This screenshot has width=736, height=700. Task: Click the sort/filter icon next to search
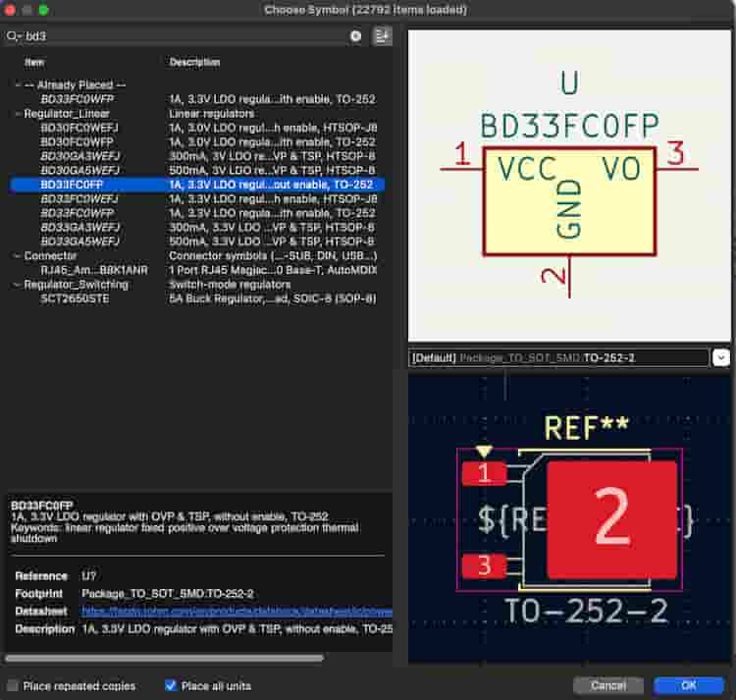tap(382, 36)
